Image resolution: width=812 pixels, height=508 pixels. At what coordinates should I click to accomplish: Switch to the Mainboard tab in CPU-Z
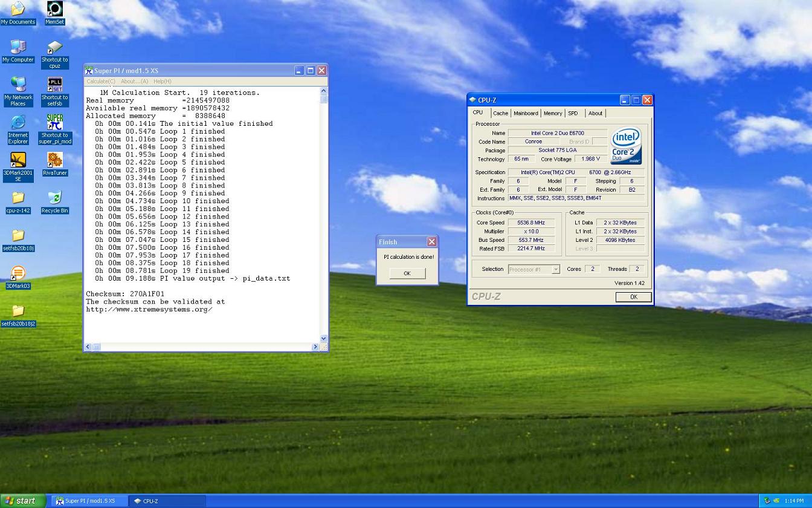point(525,113)
